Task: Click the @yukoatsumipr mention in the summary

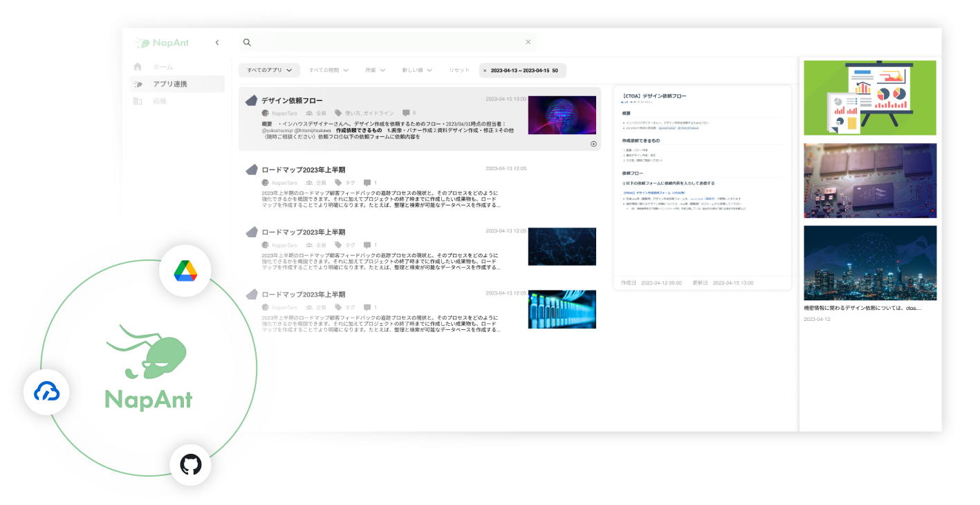Action: point(279,130)
